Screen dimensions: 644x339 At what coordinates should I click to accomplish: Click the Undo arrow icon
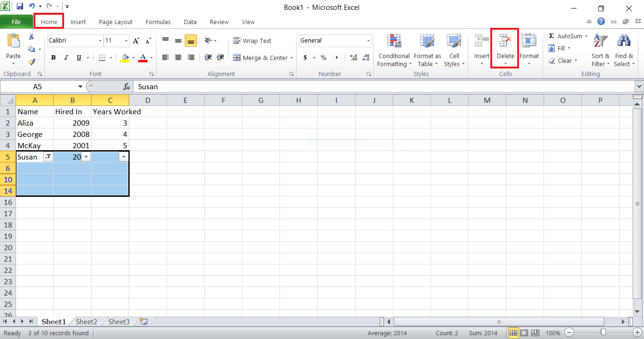[x=32, y=7]
